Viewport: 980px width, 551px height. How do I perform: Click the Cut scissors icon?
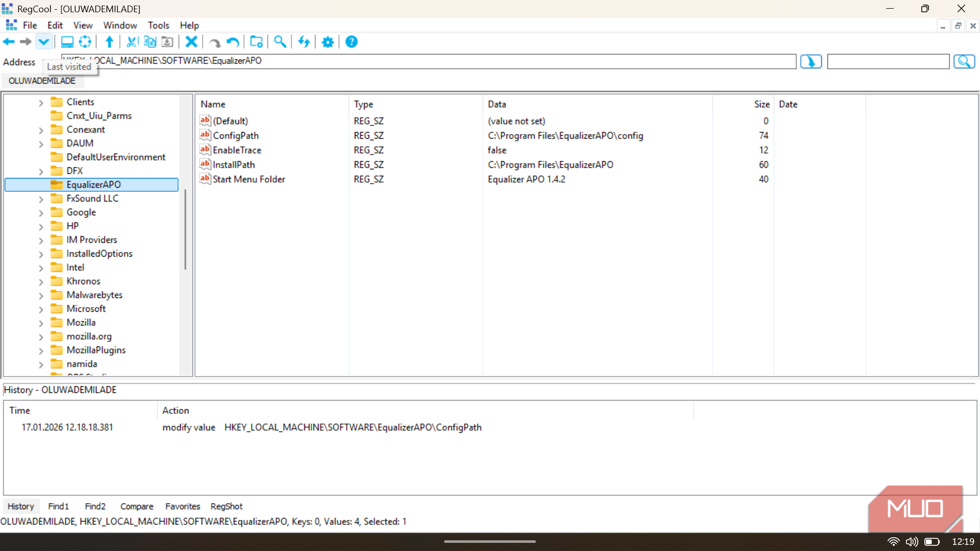tap(132, 42)
